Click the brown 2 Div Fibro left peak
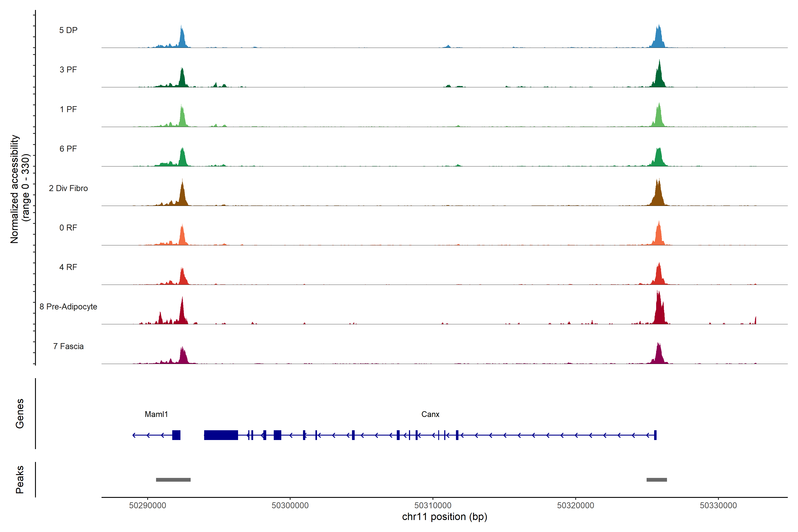 [182, 197]
